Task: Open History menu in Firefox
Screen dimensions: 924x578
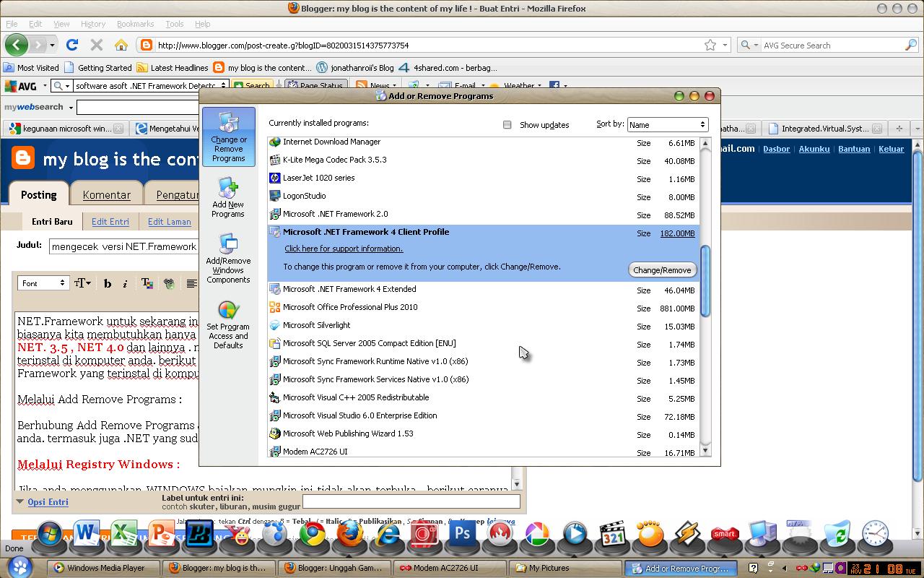Action: pos(93,24)
